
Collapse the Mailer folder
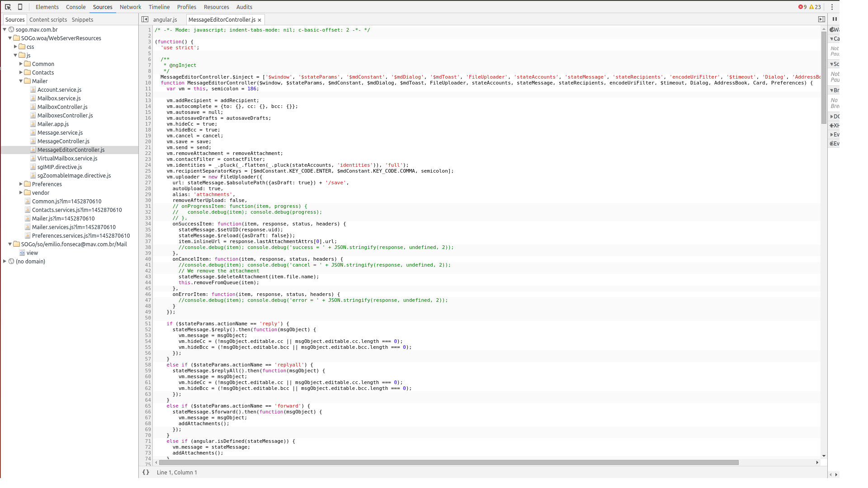pos(21,81)
